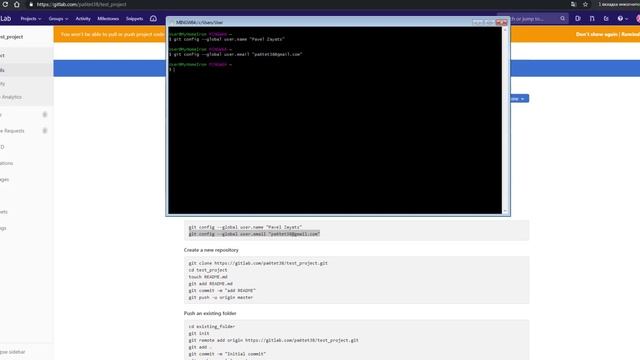Reload the page in the browser
This screenshot has width=640, height=360.
coord(5,4)
